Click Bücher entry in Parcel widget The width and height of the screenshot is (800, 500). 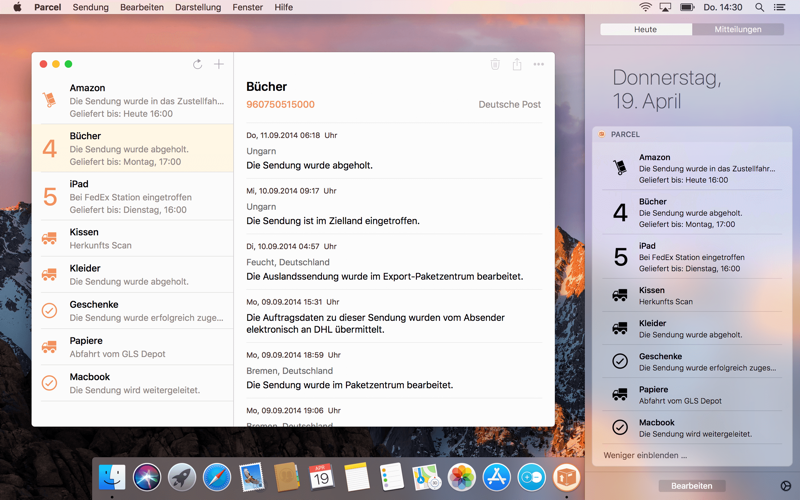[692, 212]
